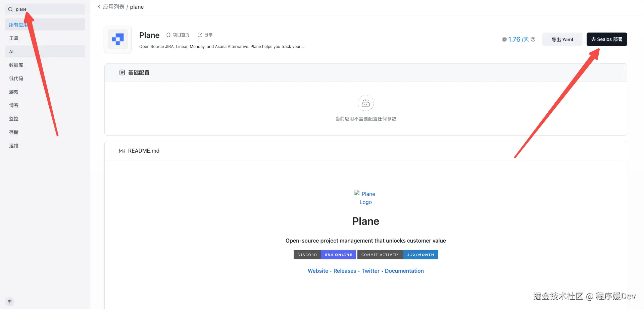The image size is (644, 309).
Task: Click the 去 Sealos 部署 button
Action: tap(607, 39)
